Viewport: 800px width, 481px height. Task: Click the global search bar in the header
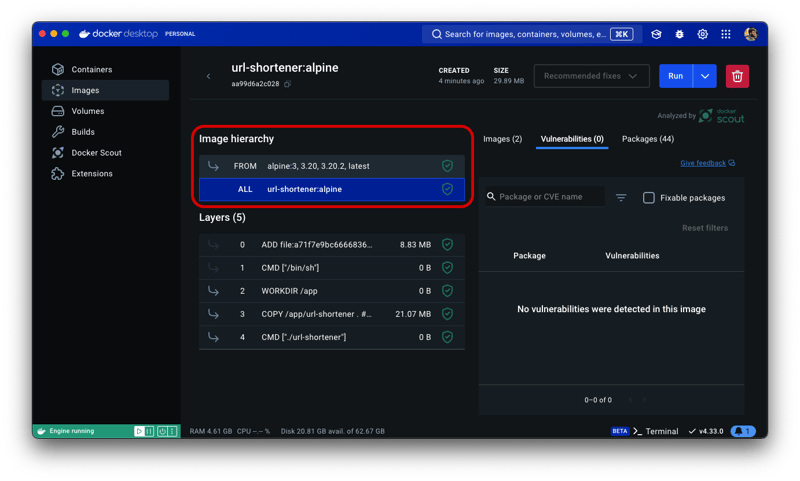click(531, 34)
